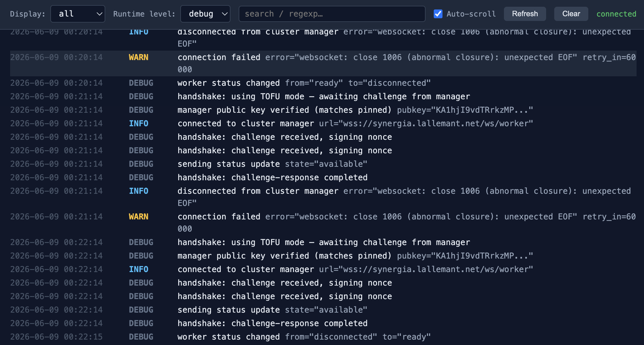This screenshot has width=644, height=345.
Task: Select 00:22:14 sending status update line
Action: click(x=323, y=310)
